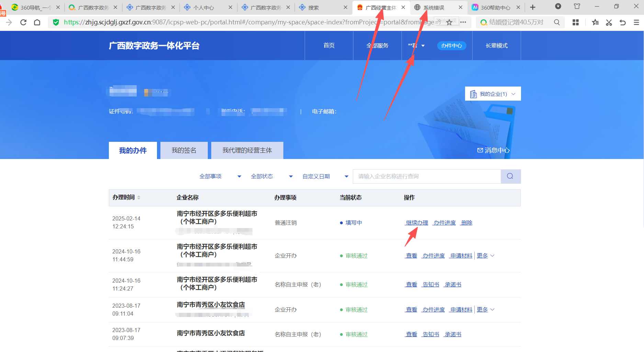Click the magnifier search button beside company query
Screen dimensions: 644x352
click(x=510, y=176)
